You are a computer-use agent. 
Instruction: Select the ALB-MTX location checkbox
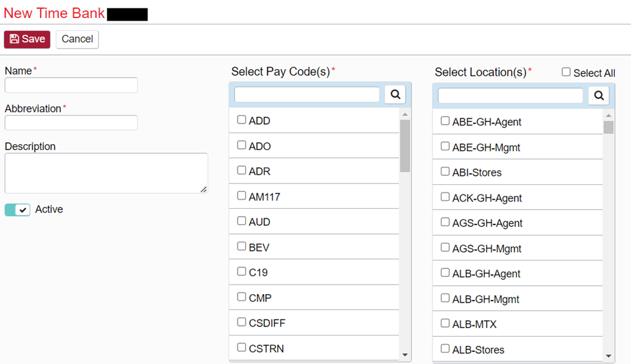pyautogui.click(x=445, y=323)
